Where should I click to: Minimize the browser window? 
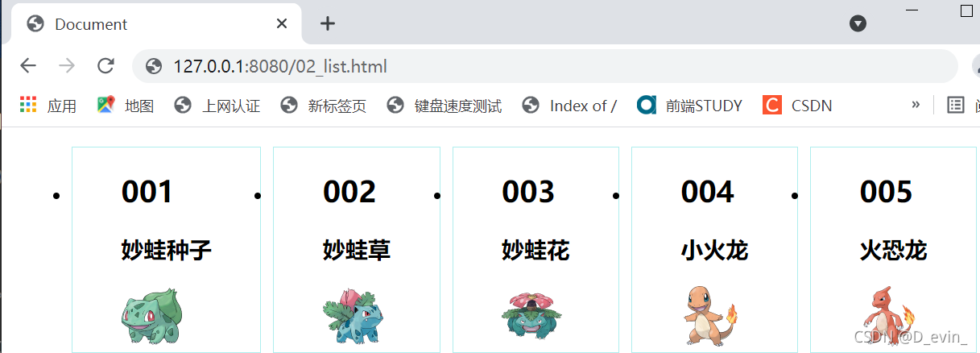(x=912, y=10)
